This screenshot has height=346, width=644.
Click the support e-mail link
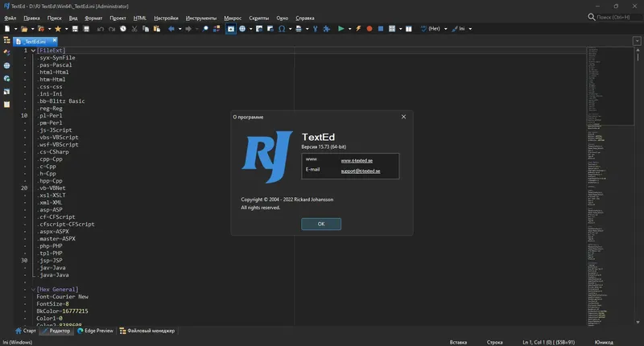click(361, 171)
